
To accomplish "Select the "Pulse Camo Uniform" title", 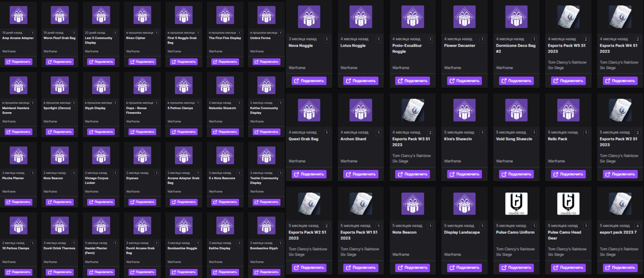I will point(515,233).
